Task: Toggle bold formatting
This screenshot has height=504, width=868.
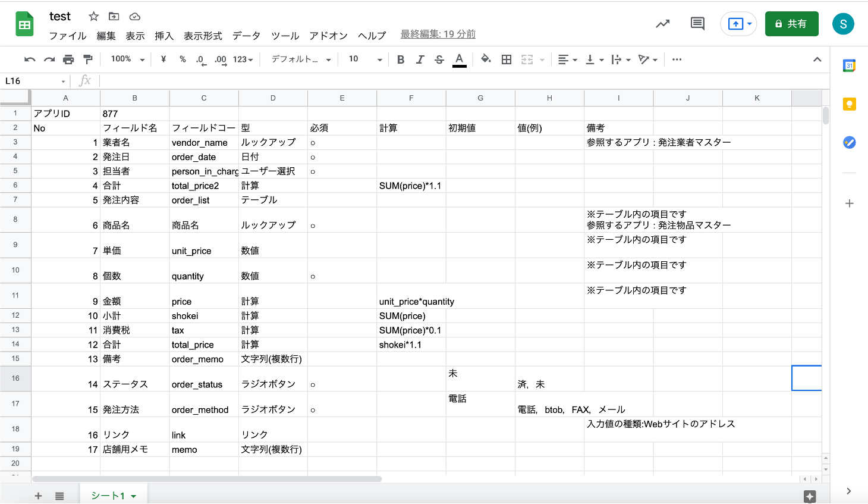Action: point(401,60)
